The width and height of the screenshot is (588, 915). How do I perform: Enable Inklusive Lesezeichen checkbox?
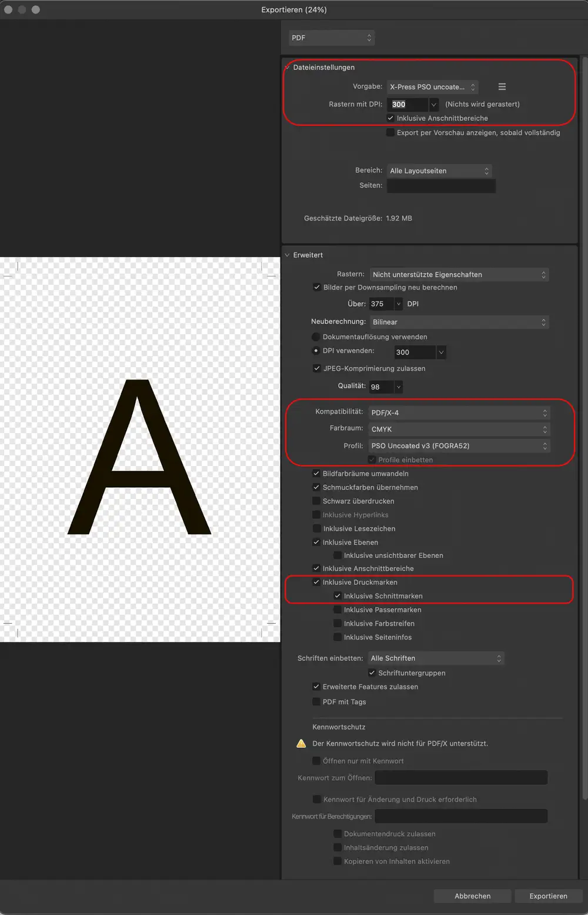click(316, 528)
